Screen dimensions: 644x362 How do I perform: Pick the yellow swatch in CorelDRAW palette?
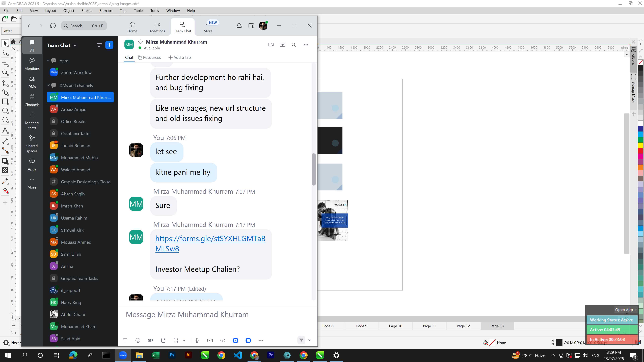[x=641, y=145]
